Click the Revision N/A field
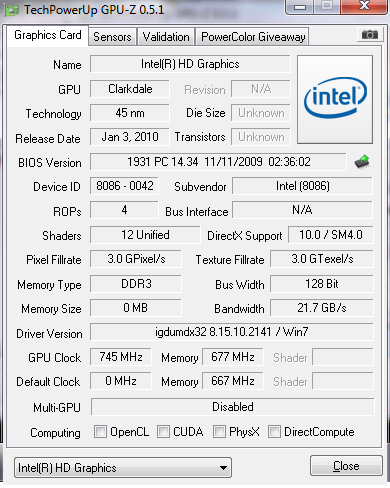390x488 pixels. point(261,89)
